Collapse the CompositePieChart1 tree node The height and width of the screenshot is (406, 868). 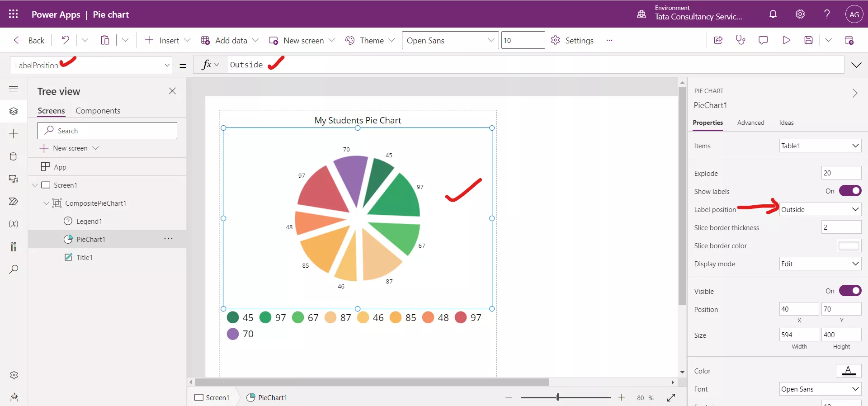tap(46, 203)
